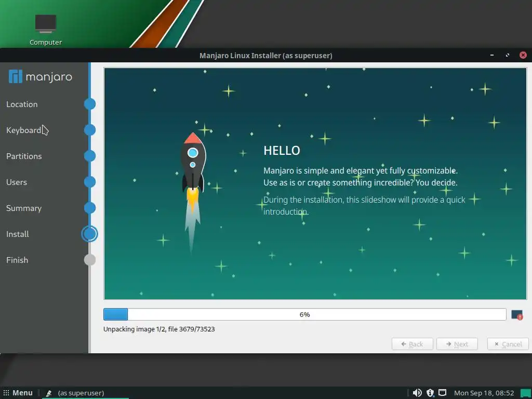Screen dimensions: 532x399
Task: Open the volume control in the tray
Action: [x=417, y=393]
